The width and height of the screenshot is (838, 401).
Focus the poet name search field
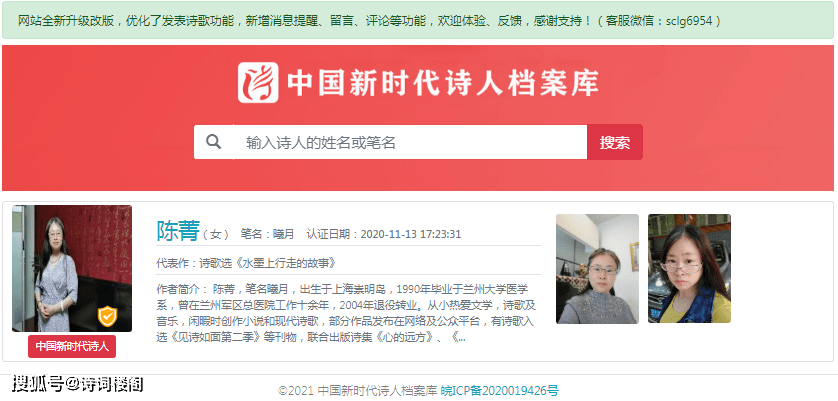(410, 142)
